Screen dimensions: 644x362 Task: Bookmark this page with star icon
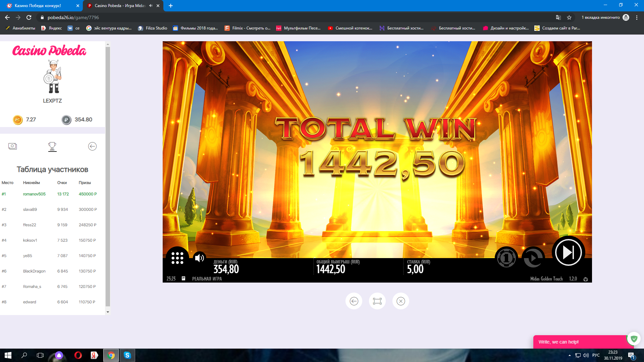click(569, 17)
